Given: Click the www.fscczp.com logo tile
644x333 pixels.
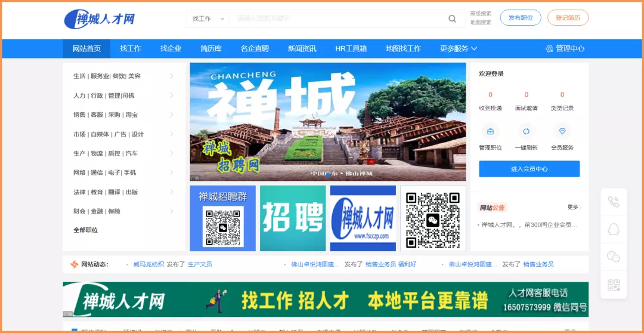Looking at the screenshot, I should [x=363, y=218].
